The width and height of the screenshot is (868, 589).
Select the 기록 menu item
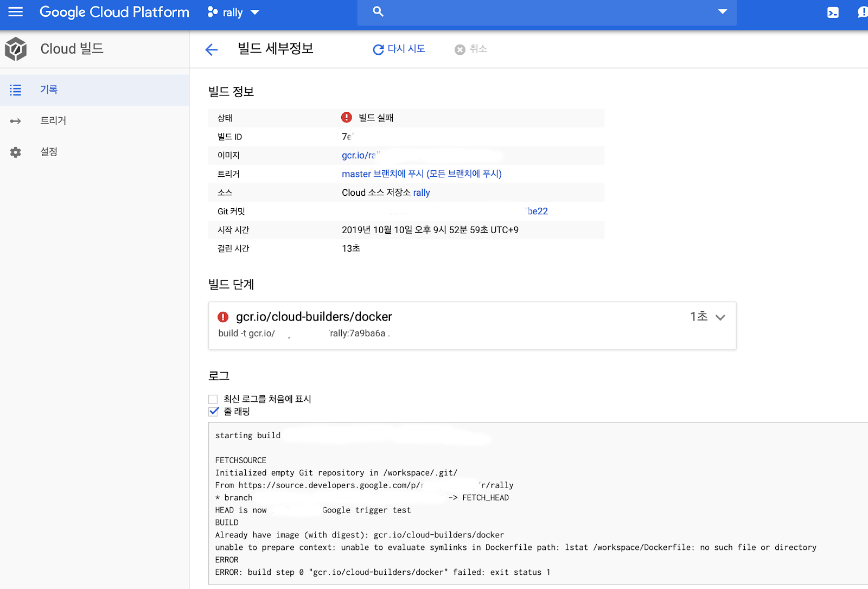pyautogui.click(x=94, y=90)
